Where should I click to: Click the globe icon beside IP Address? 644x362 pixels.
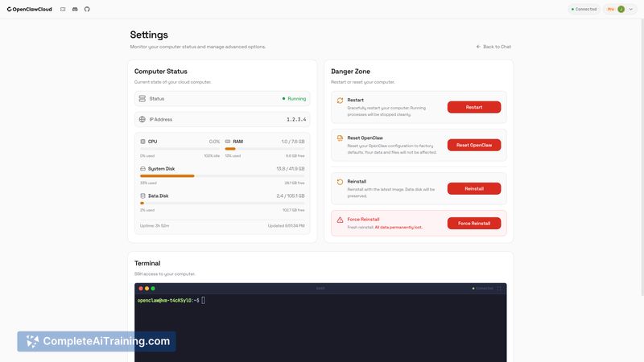pos(142,119)
